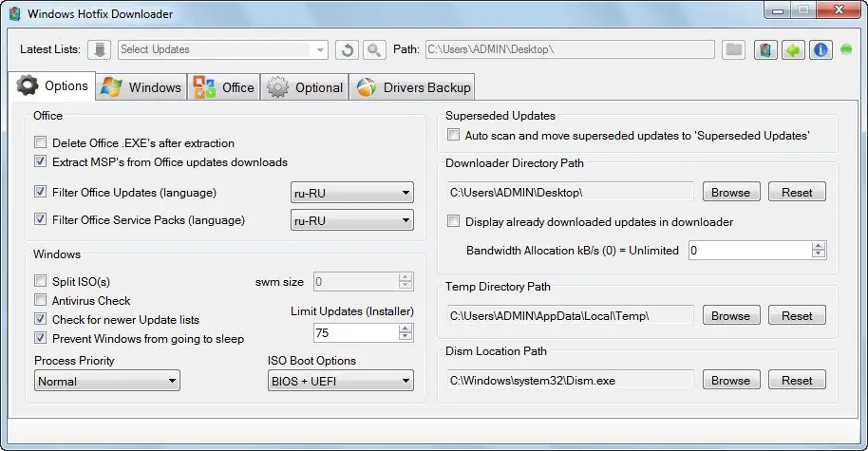Close the Windows Hotfix Downloader window

coord(840,9)
